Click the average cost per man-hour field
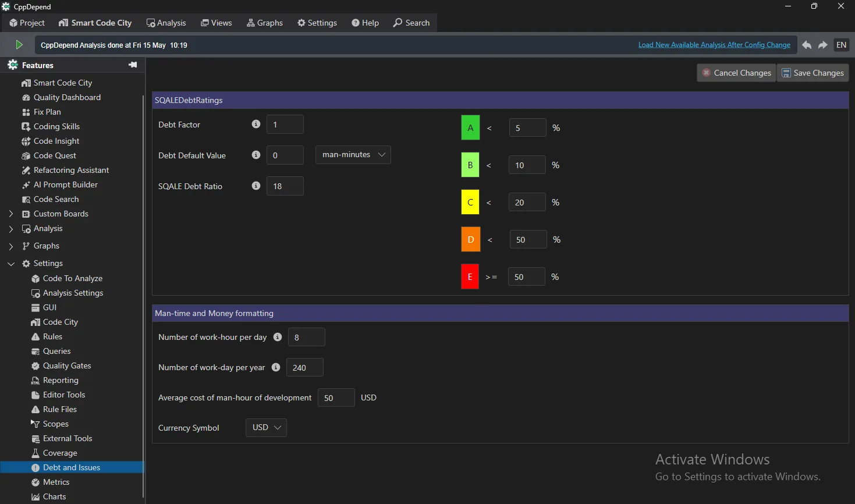The height and width of the screenshot is (504, 855). pyautogui.click(x=336, y=397)
